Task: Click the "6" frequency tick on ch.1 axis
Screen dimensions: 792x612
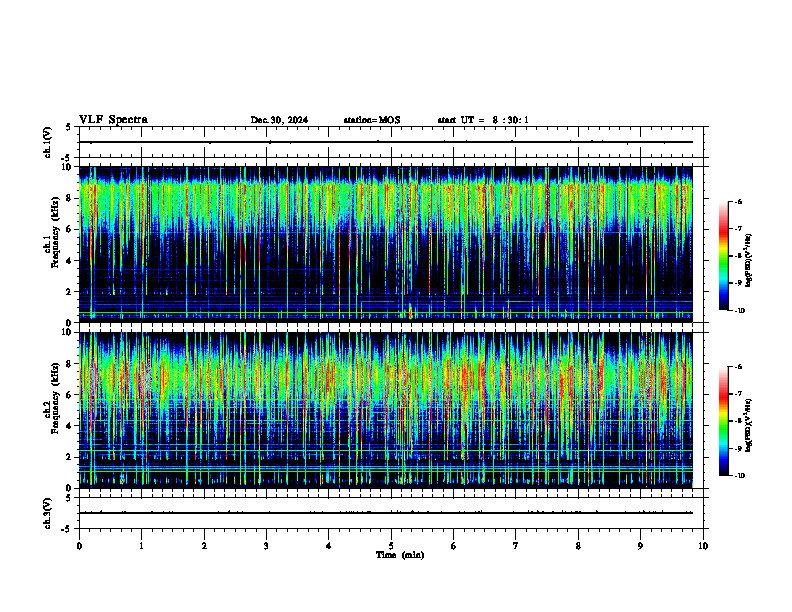Action: [70, 229]
